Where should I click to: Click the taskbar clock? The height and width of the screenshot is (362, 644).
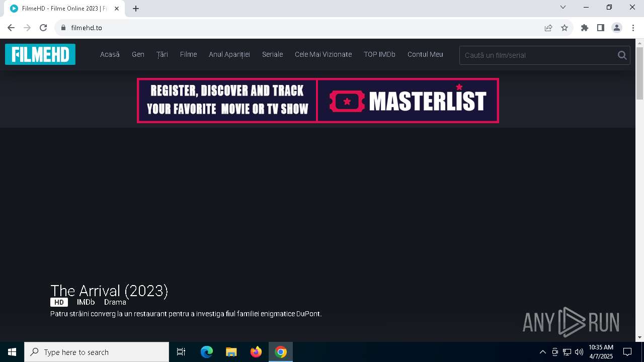tap(601, 352)
